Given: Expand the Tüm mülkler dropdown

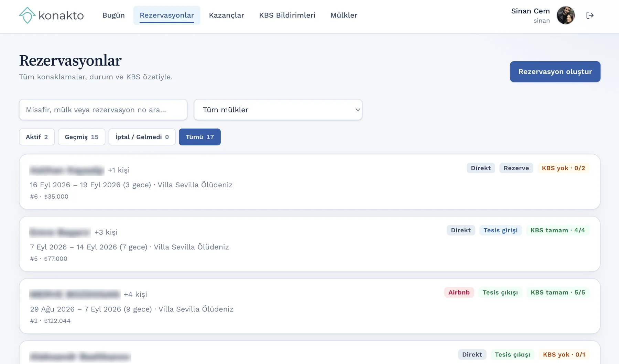Looking at the screenshot, I should (278, 110).
